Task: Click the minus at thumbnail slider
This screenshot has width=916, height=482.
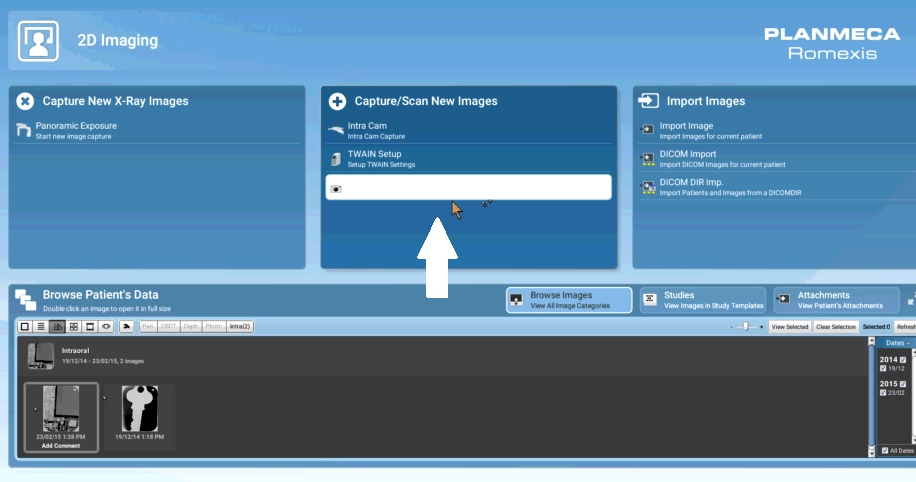Action: [x=731, y=327]
